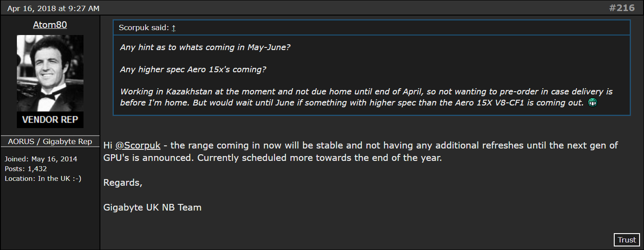The height and width of the screenshot is (250, 644).
Task: Click the reply sentence about next gen GPU's
Action: 361,151
